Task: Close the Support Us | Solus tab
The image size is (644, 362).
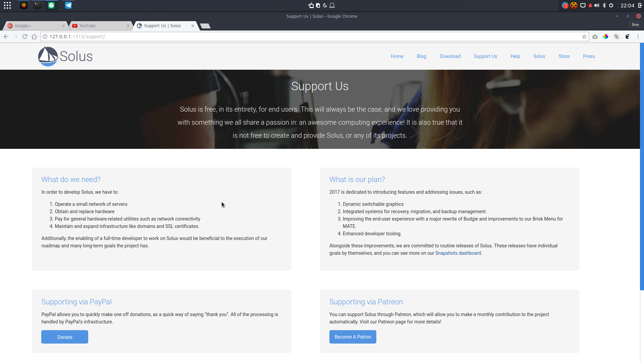Action: click(193, 26)
